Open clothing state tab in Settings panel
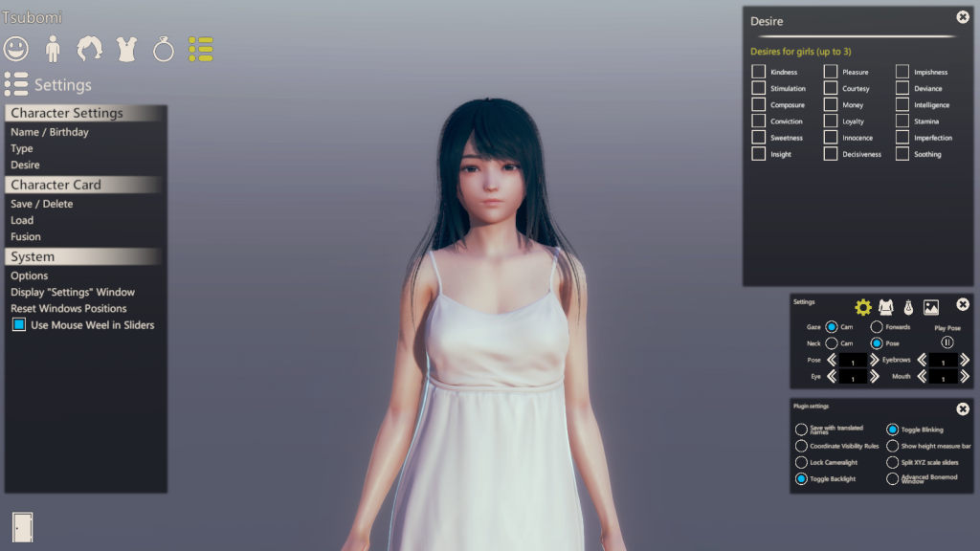 click(886, 307)
